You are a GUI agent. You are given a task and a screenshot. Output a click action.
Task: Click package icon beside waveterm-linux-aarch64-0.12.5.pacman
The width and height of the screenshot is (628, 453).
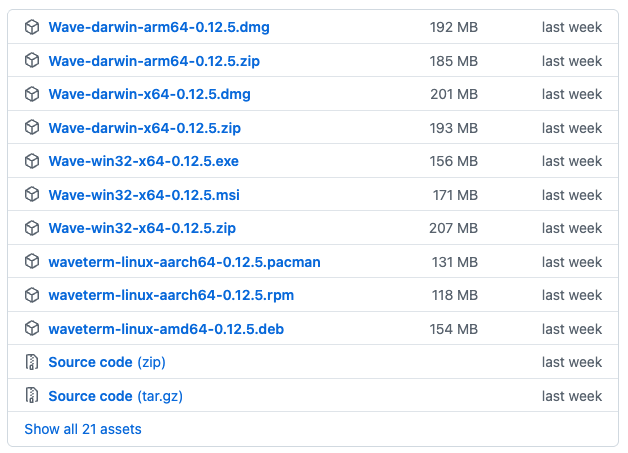(32, 262)
